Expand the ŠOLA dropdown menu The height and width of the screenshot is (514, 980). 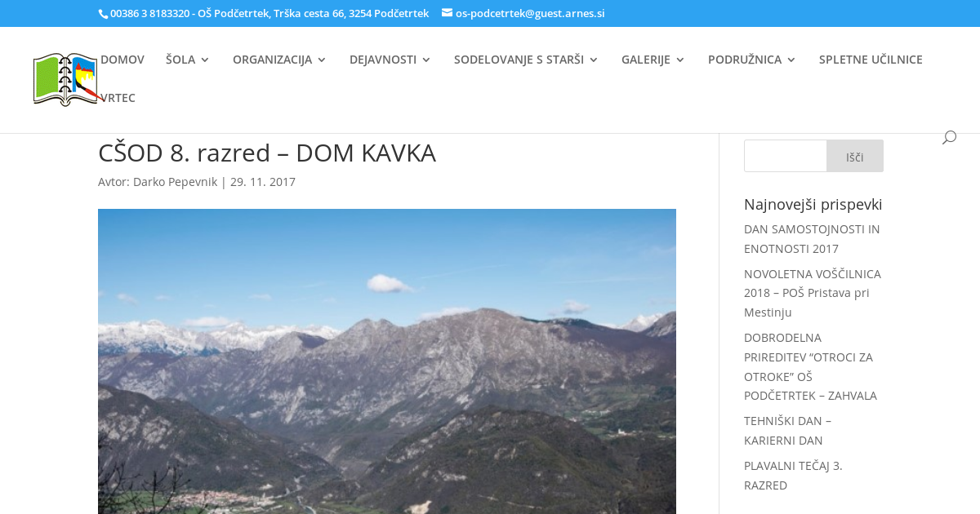(x=187, y=60)
